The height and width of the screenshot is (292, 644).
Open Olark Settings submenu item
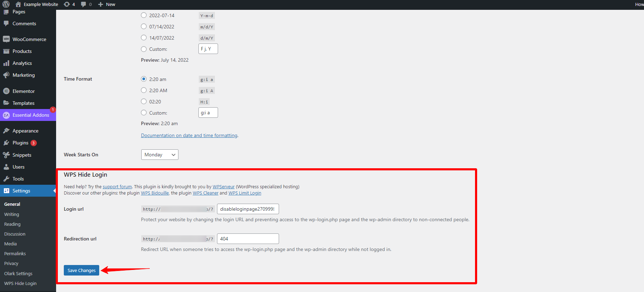click(x=18, y=273)
